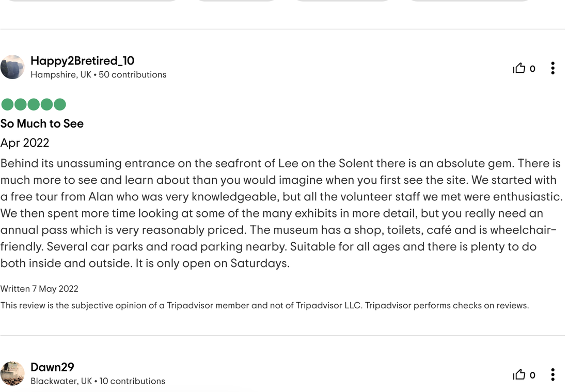Select helpful count next to Dawn29's thumbs-up

tap(532, 375)
